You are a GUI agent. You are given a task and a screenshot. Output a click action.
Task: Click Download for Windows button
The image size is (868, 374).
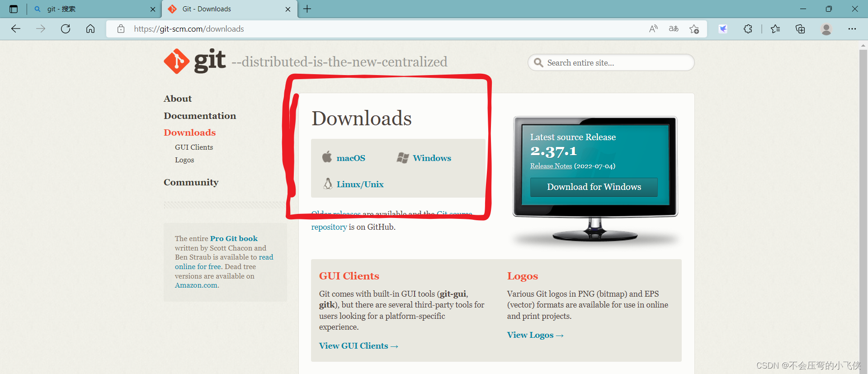[x=594, y=187]
